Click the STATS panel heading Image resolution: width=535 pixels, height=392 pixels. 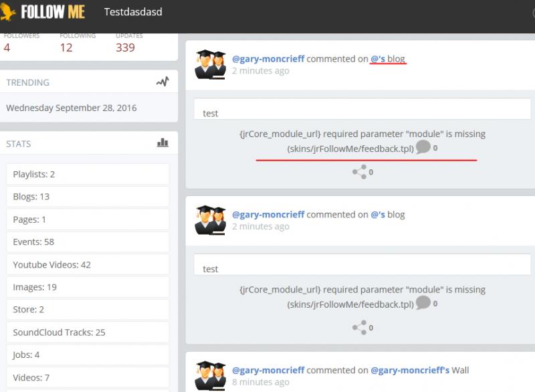[19, 144]
